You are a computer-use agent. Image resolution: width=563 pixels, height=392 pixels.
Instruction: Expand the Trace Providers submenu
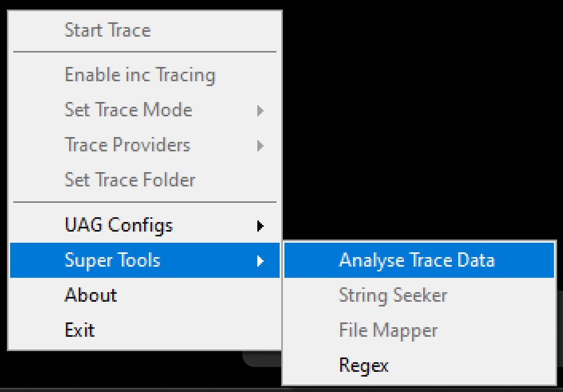pos(128,145)
